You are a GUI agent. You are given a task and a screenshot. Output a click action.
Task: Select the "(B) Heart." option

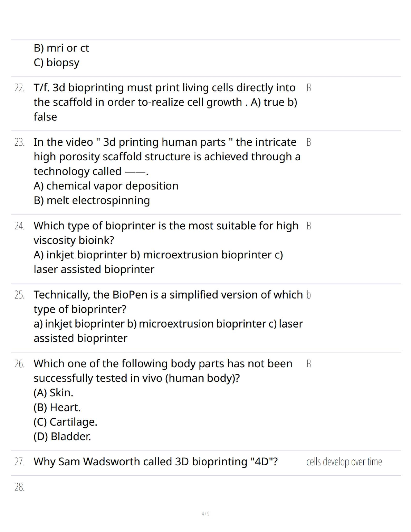57,408
